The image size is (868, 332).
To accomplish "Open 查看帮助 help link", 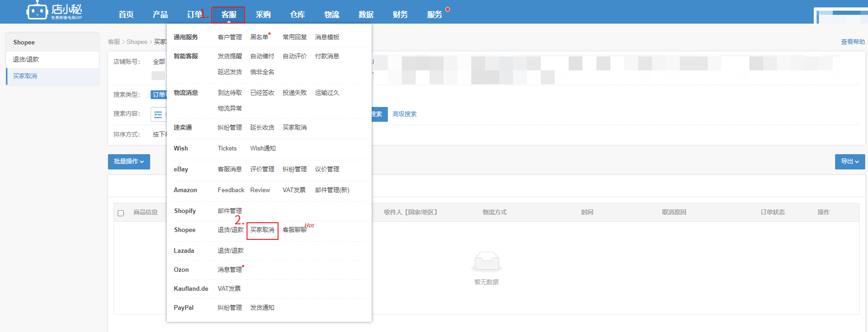I will 853,42.
